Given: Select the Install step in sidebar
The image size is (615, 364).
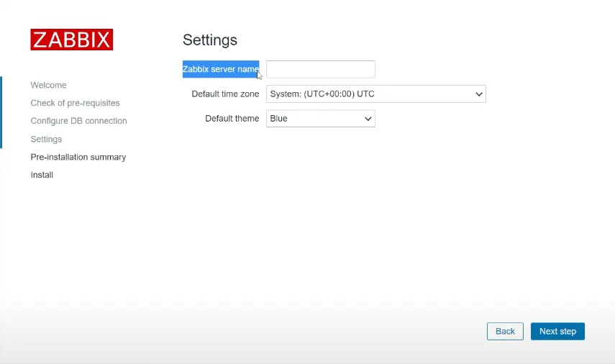Looking at the screenshot, I should coord(42,175).
